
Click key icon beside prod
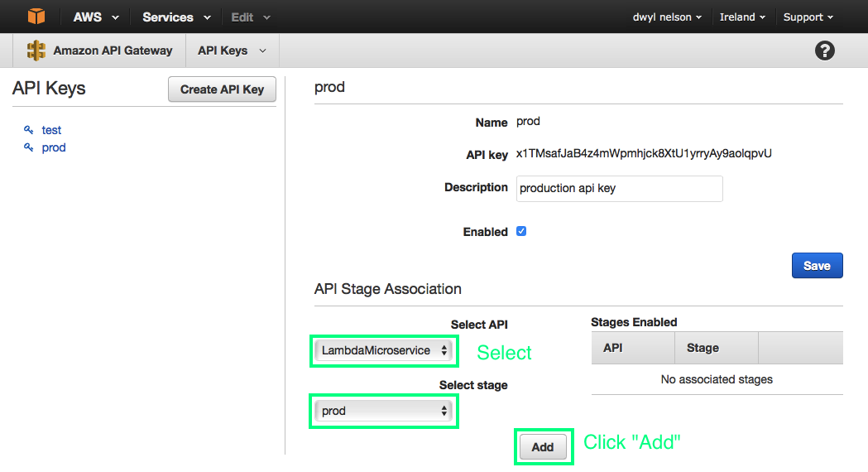(x=29, y=147)
